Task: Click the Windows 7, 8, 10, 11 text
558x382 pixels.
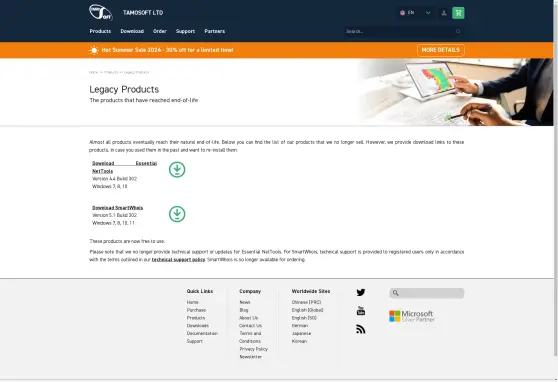Action: [x=114, y=223]
